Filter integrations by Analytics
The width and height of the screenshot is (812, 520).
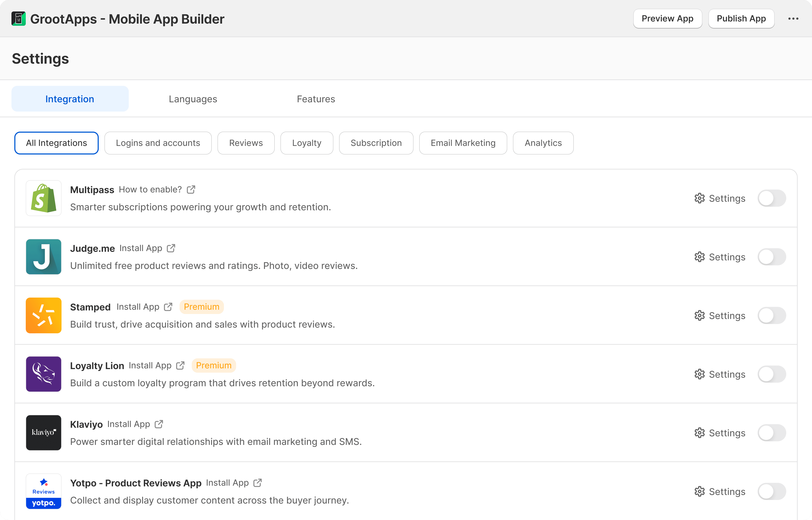[x=543, y=143]
